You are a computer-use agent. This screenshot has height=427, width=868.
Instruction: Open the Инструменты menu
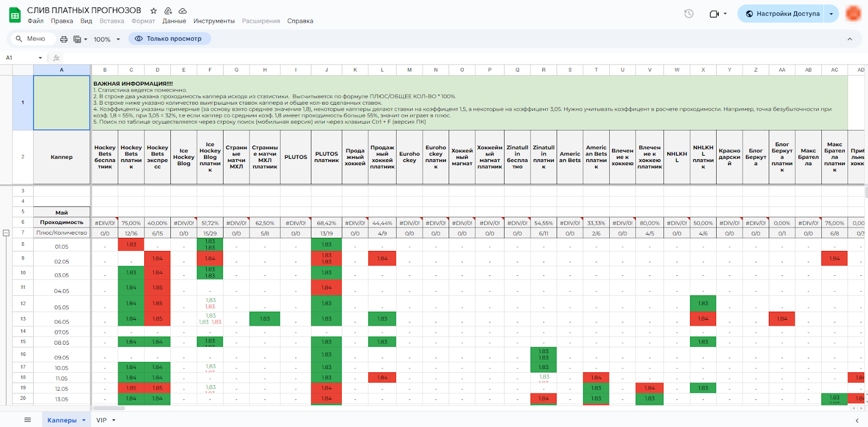(214, 21)
